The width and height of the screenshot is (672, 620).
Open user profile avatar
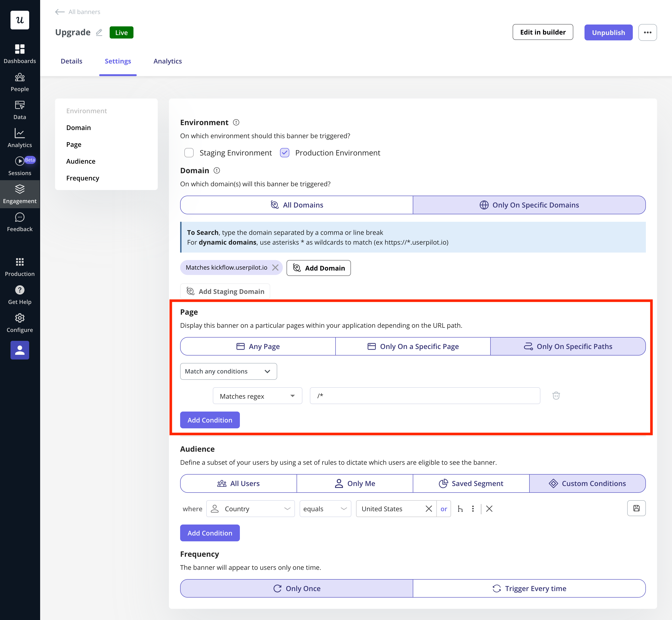[20, 350]
